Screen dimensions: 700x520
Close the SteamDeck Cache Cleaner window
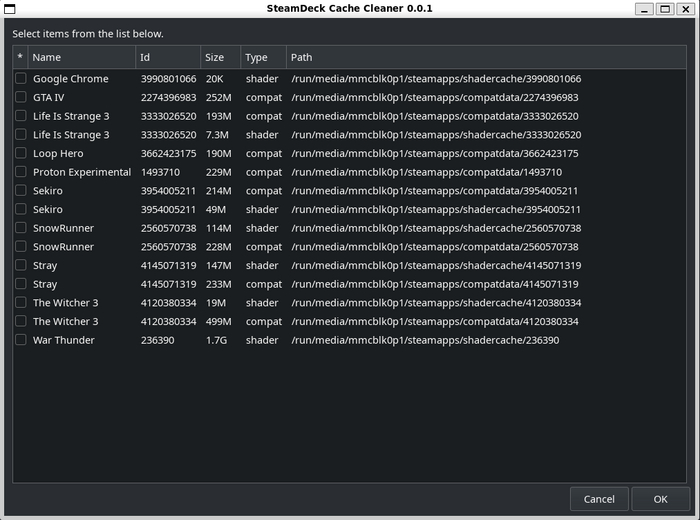pos(685,8)
